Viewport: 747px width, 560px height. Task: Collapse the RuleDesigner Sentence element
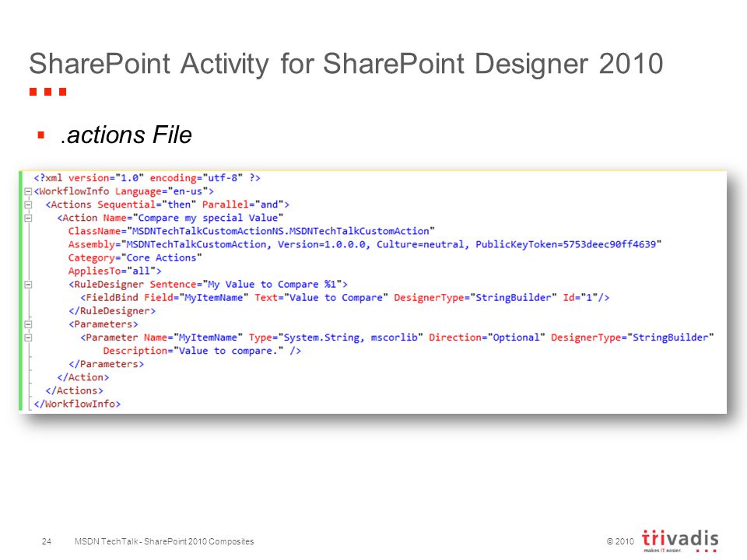point(28,285)
